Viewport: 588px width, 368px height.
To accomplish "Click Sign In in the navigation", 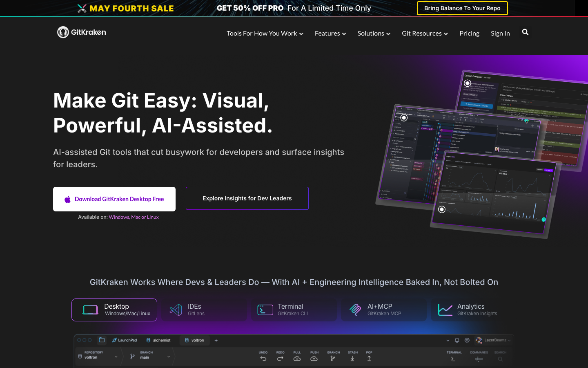I will pyautogui.click(x=500, y=34).
